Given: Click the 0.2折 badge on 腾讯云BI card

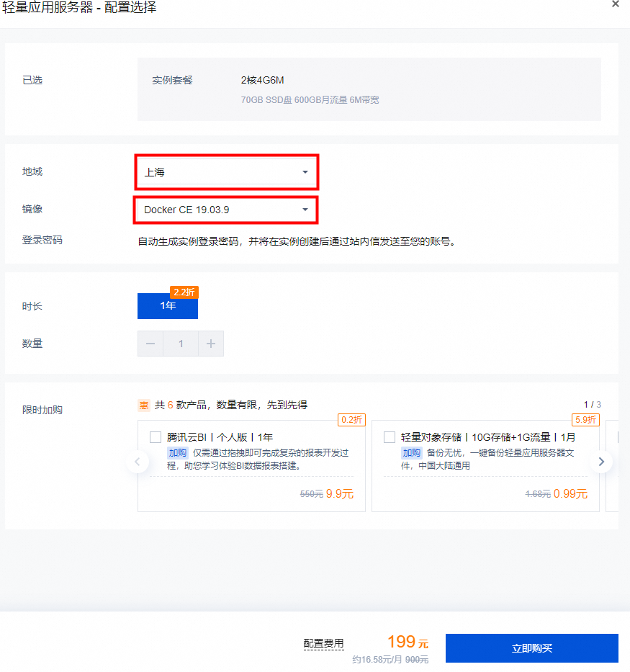Looking at the screenshot, I should click(x=351, y=419).
